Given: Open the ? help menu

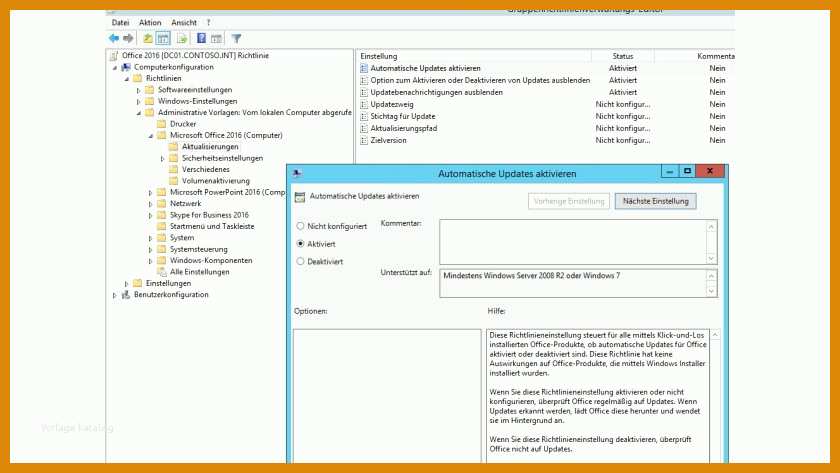Looking at the screenshot, I should coord(208,22).
